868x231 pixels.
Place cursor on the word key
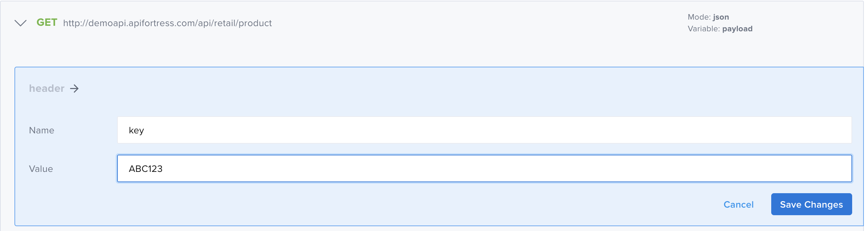click(136, 131)
